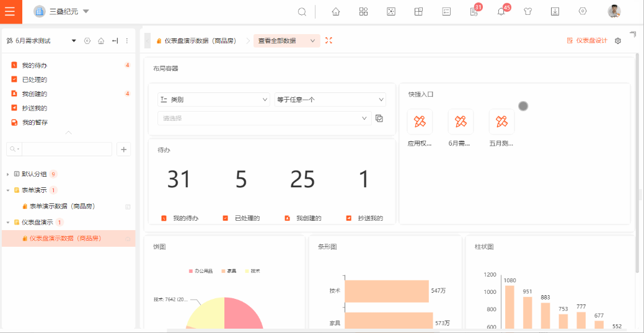Open the 等于任意一个 condition dropdown
Screen dimensions: 644x333
pyautogui.click(x=330, y=99)
